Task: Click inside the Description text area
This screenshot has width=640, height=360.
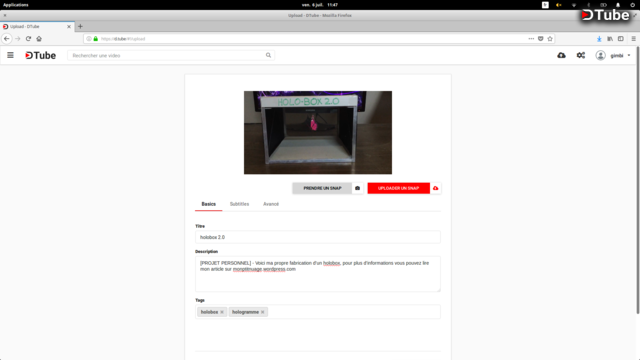Action: pyautogui.click(x=318, y=274)
